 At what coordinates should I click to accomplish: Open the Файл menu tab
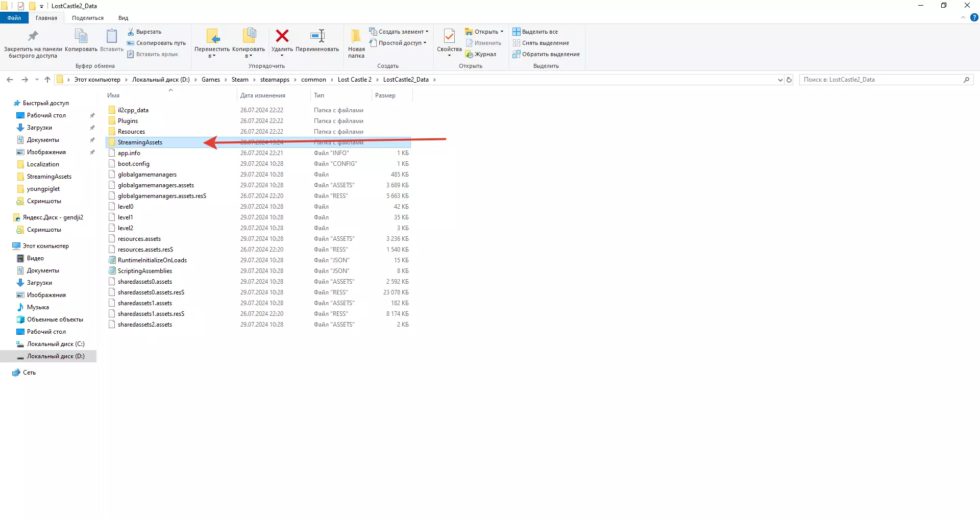point(14,18)
